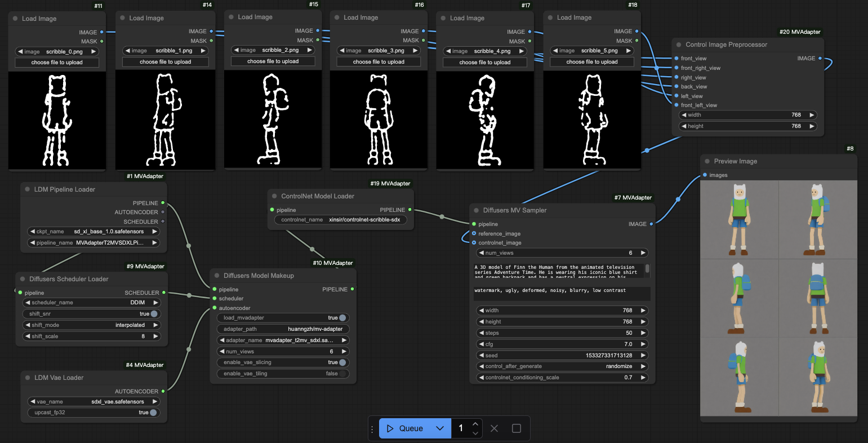
Task: Collapse the Diffusers Model Makeup node dot
Action: [216, 276]
